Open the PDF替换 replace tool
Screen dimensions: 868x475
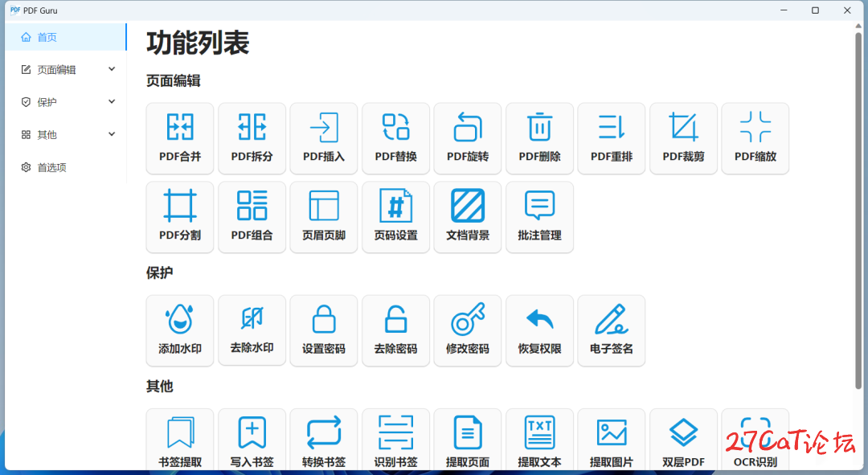pos(395,138)
